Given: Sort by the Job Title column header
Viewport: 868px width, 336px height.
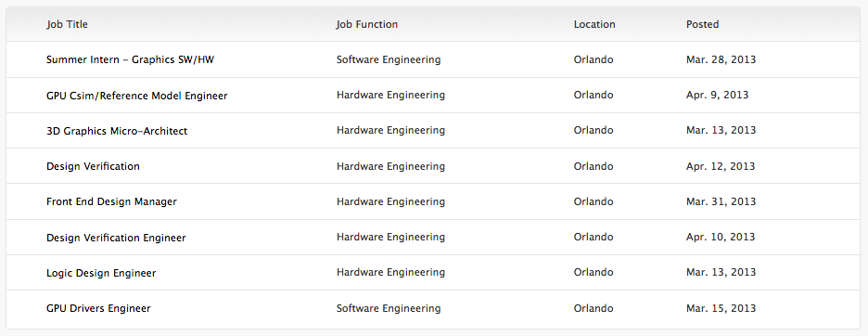Looking at the screenshot, I should click(67, 24).
